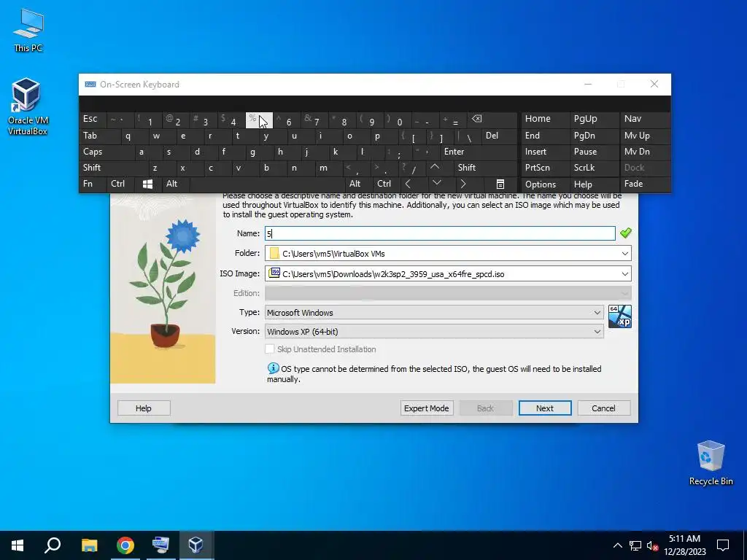Click the up arrow key on On-Screen Keyboard

[x=435, y=168]
